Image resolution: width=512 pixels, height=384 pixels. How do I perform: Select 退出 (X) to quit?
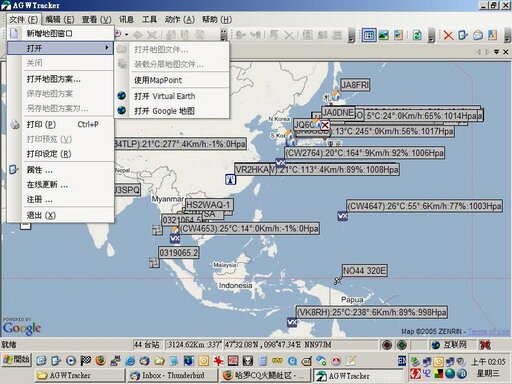click(x=61, y=215)
